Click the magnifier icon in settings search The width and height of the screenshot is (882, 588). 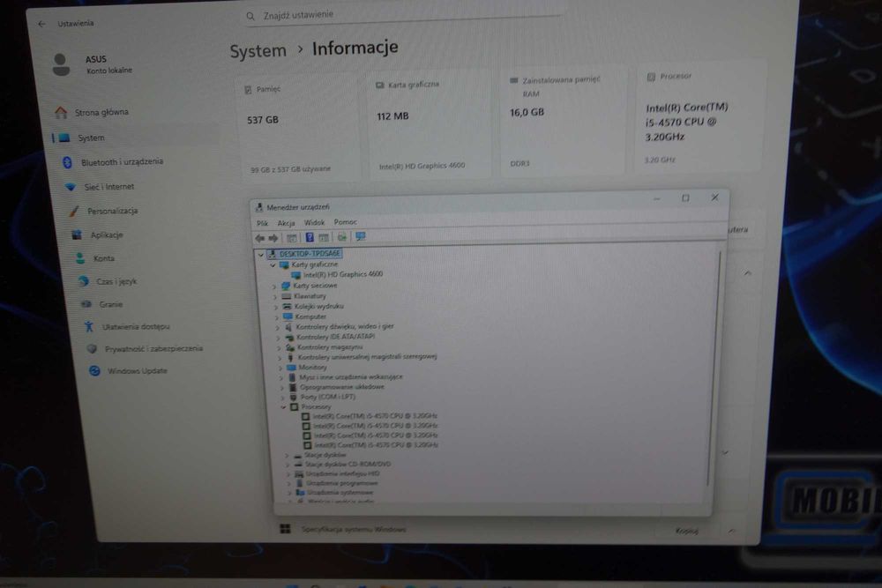tap(250, 16)
